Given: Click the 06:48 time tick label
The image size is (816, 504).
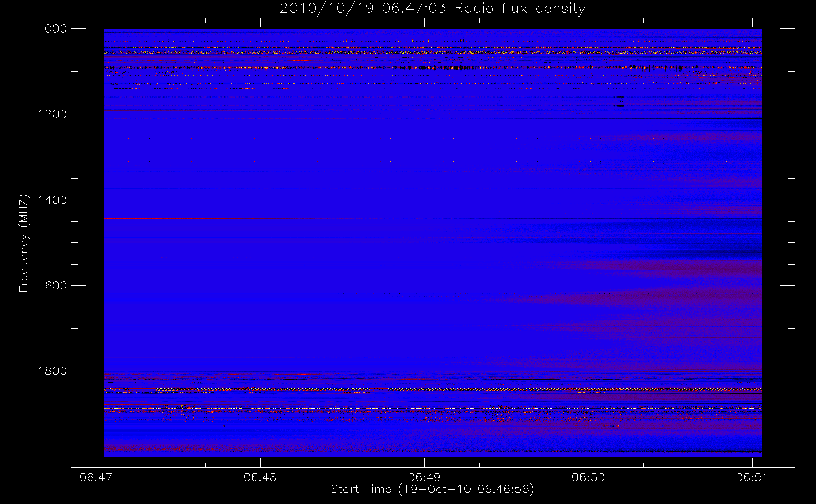Looking at the screenshot, I should coord(260,477).
